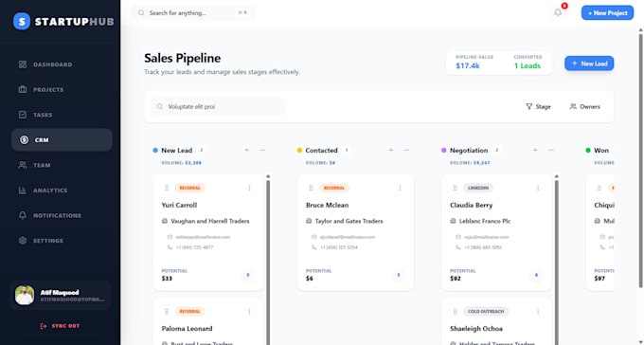
Task: Open Negotiation column options menu
Action: coord(551,150)
